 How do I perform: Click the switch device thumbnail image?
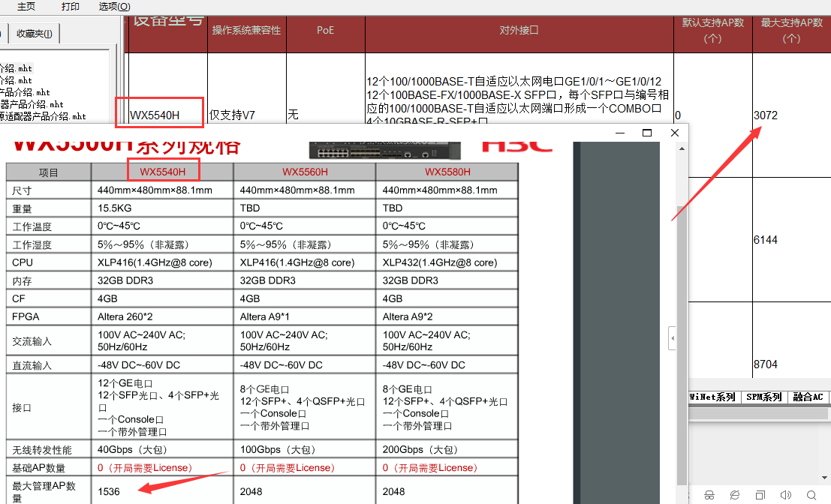click(x=385, y=150)
